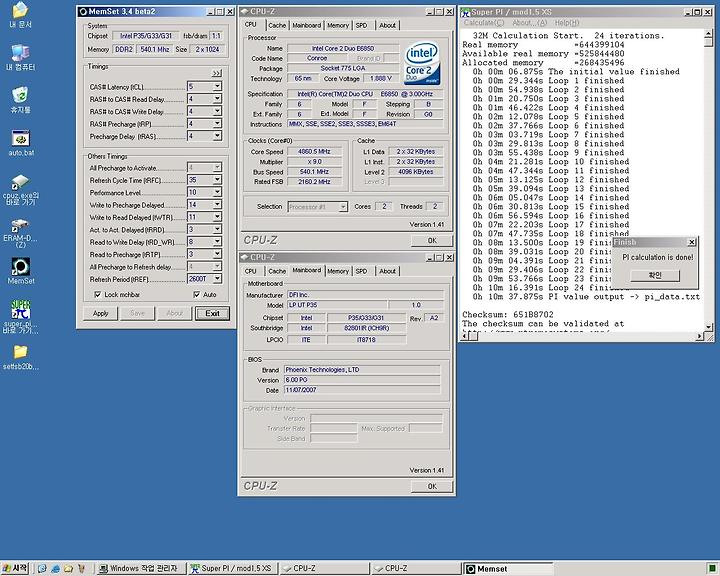
Task: Click the Intel Core 2 Duo logo in CPU-Z
Action: tap(422, 64)
